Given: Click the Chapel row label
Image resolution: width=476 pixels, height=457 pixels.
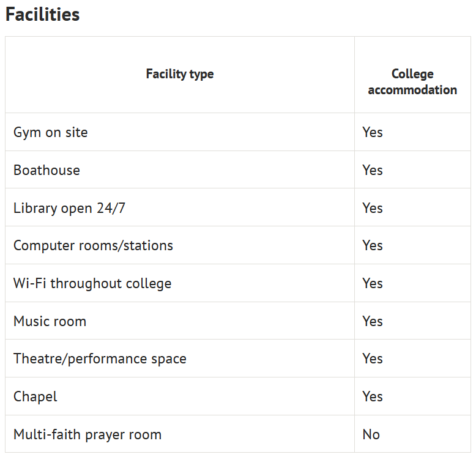Looking at the screenshot, I should (x=35, y=396).
